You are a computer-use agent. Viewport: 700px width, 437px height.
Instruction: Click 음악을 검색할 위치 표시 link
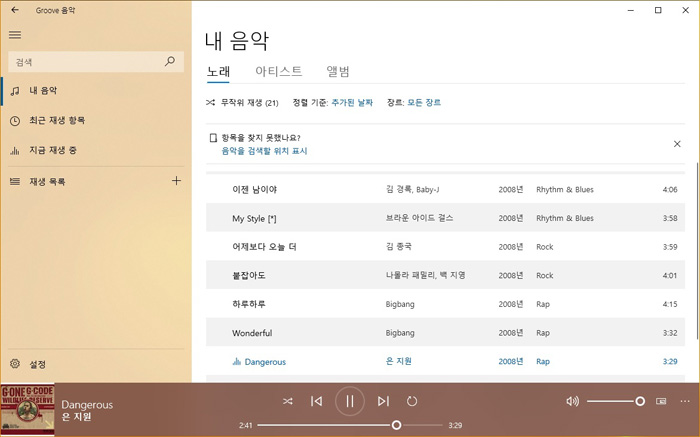pyautogui.click(x=264, y=151)
